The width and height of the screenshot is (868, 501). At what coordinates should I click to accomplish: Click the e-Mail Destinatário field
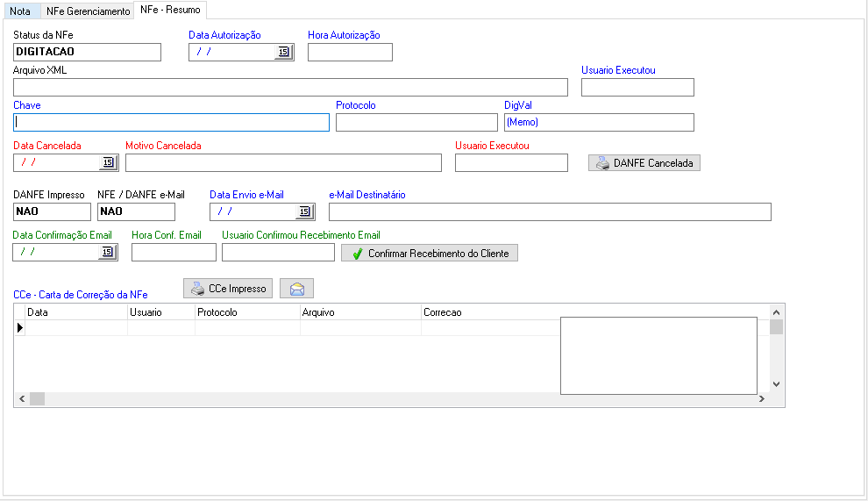tap(550, 212)
